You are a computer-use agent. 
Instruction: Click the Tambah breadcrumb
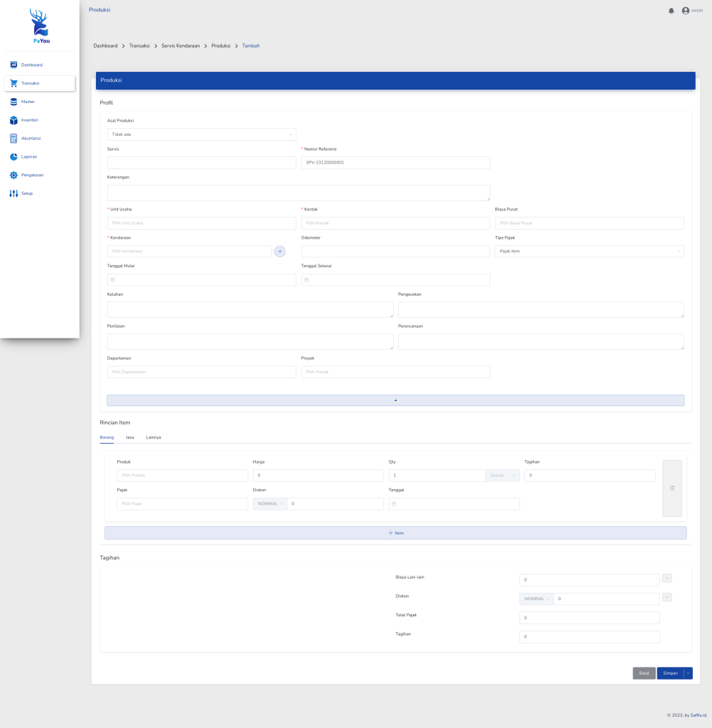point(251,46)
